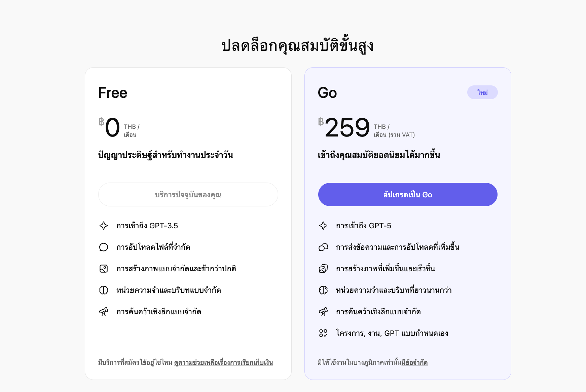Screen dimensions: 586x392
Task: Click the Go plan title
Action: click(327, 93)
